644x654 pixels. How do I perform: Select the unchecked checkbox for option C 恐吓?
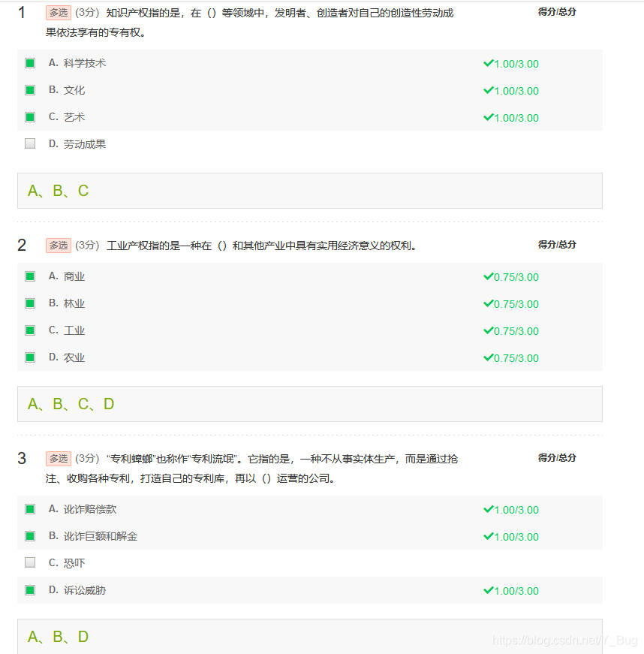29,563
